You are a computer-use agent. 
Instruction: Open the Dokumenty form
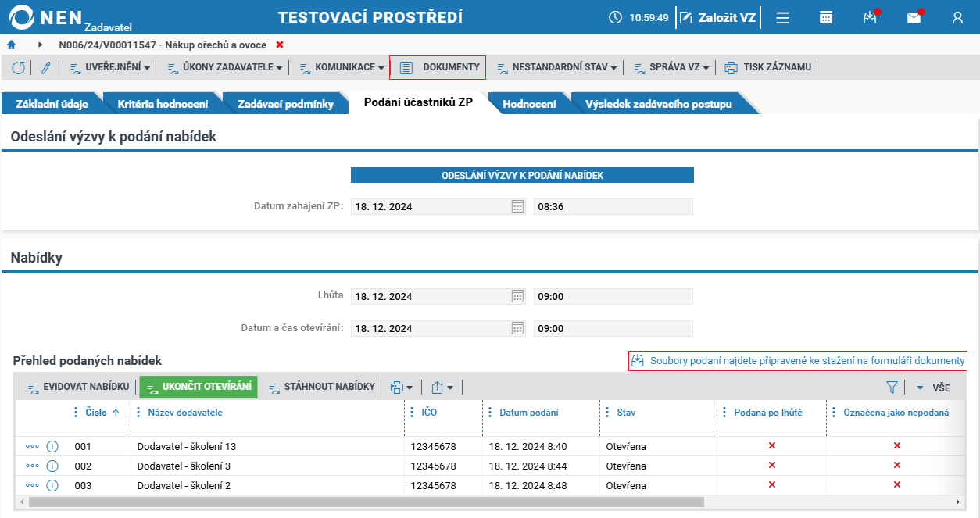pyautogui.click(x=438, y=67)
